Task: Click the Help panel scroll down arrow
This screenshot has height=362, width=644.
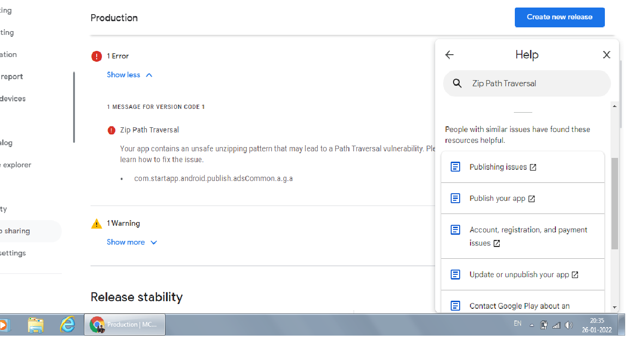Action: tap(614, 307)
